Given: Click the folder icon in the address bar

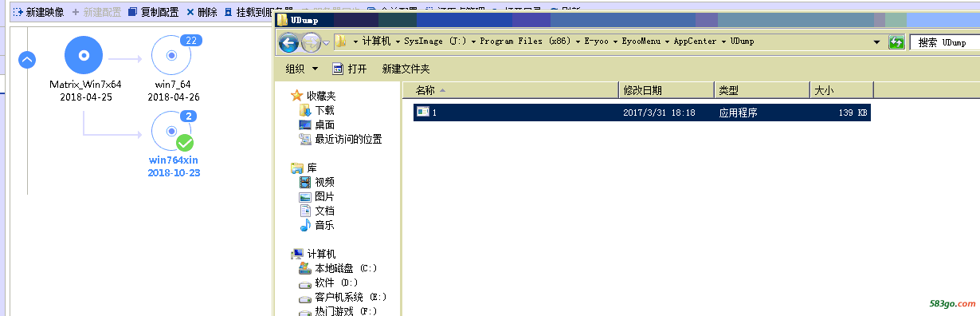Looking at the screenshot, I should click(341, 41).
